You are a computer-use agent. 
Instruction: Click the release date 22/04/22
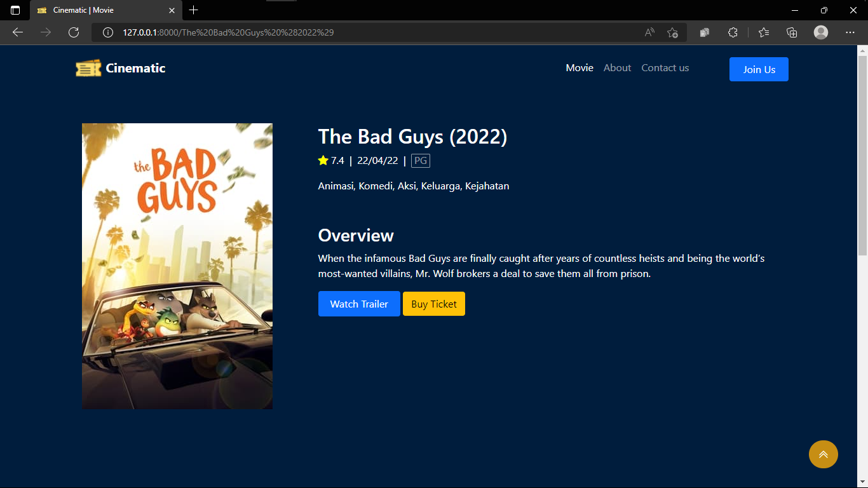(377, 161)
